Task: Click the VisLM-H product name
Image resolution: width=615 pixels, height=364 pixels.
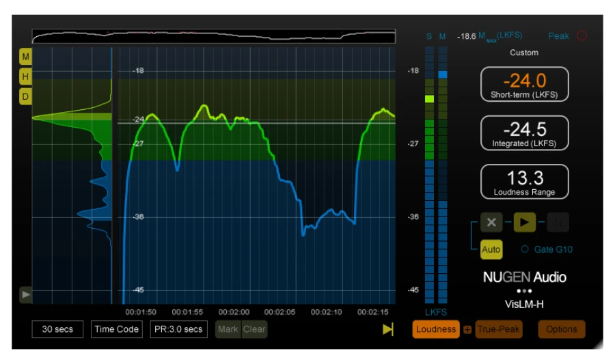Action: tap(524, 305)
